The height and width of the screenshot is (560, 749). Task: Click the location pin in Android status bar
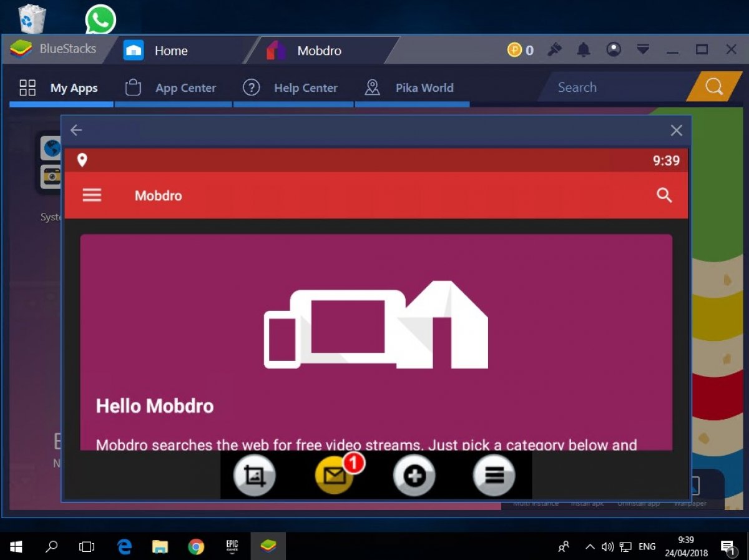pyautogui.click(x=82, y=160)
